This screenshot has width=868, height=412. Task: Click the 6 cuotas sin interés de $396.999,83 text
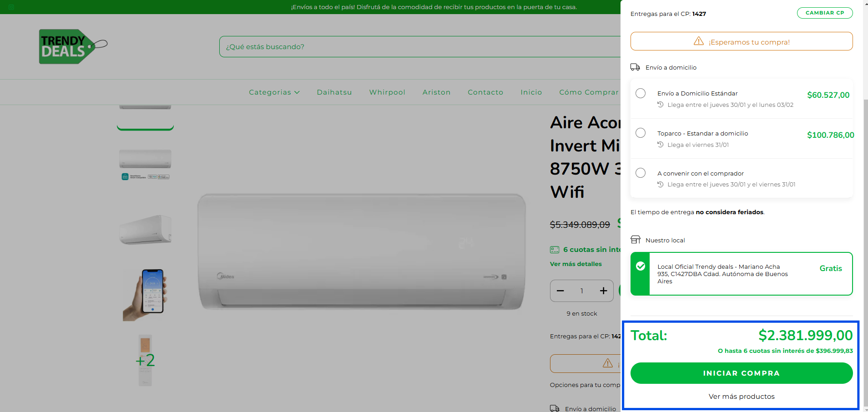785,351
